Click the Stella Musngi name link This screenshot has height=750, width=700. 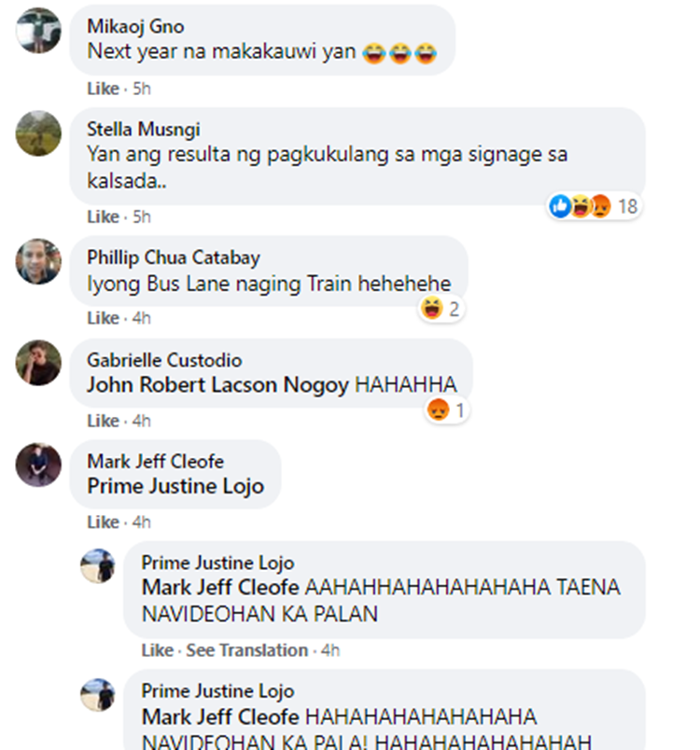[144, 129]
